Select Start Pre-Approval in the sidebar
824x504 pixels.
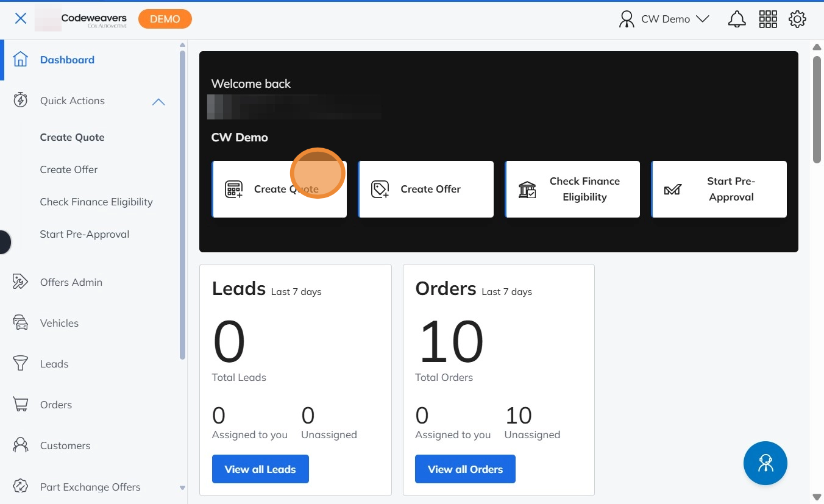pyautogui.click(x=85, y=234)
